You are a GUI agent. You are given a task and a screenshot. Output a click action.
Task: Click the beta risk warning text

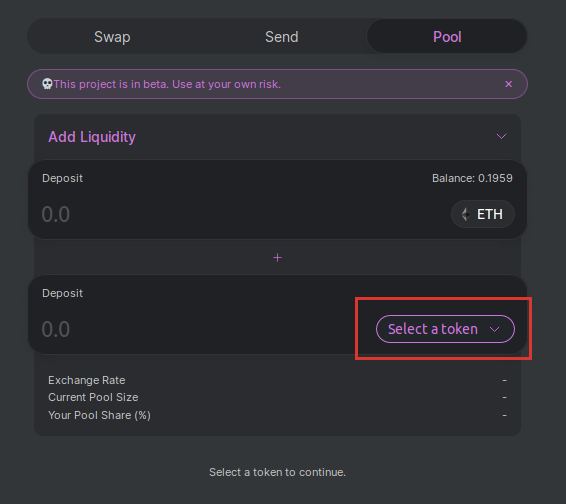click(x=167, y=84)
